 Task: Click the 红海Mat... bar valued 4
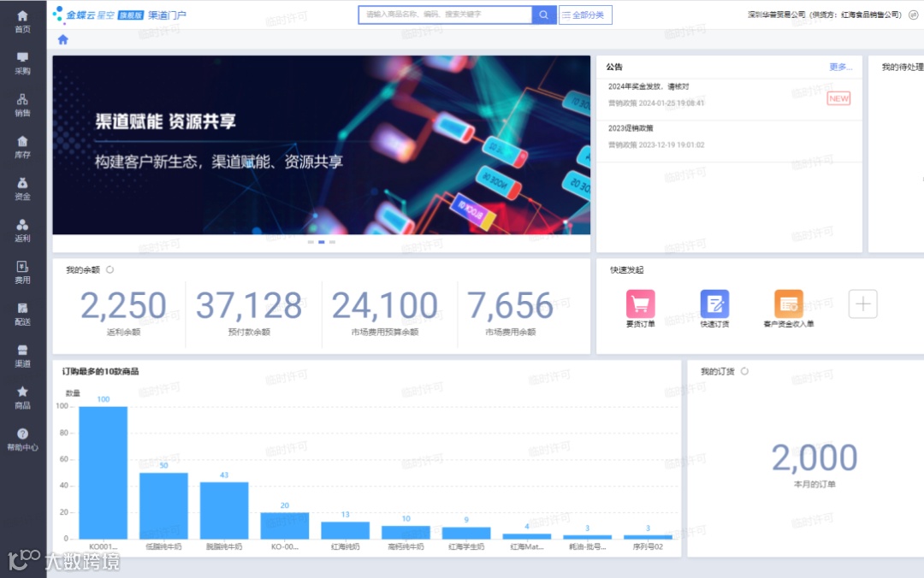527,536
